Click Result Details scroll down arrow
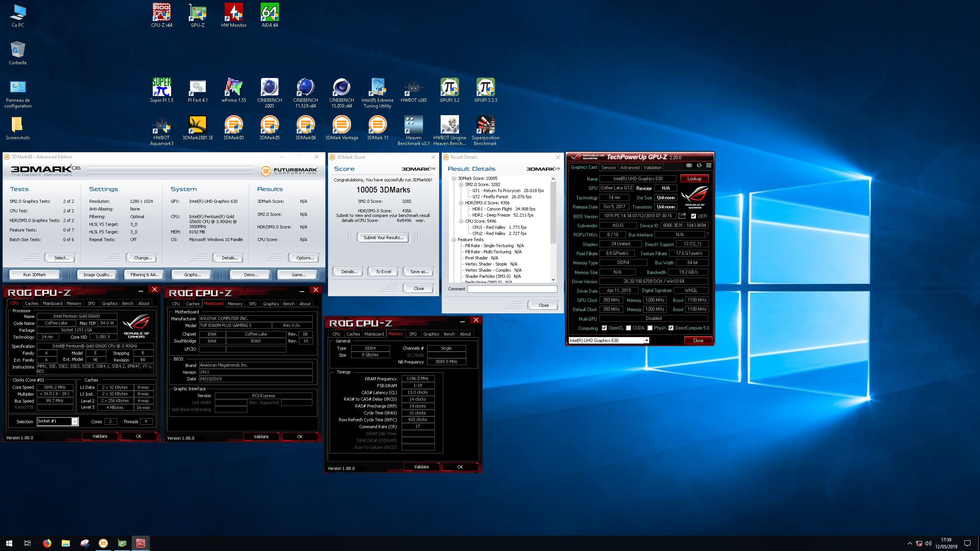 (553, 279)
